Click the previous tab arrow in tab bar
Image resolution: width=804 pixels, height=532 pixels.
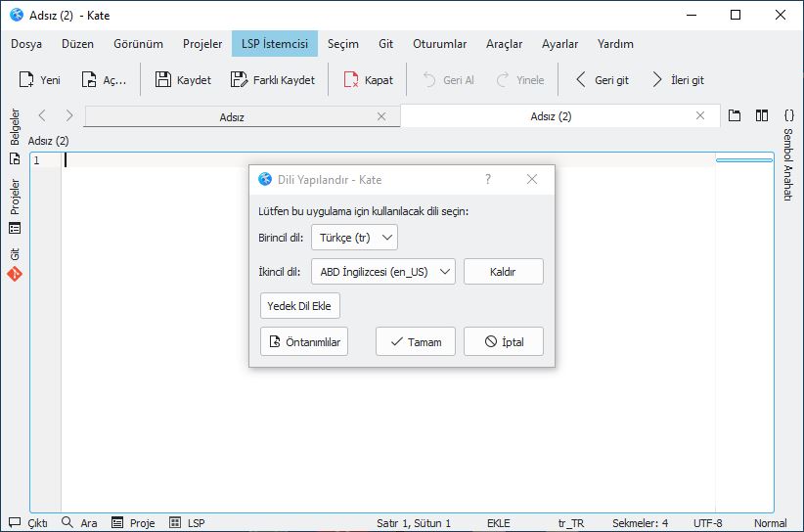coord(43,115)
